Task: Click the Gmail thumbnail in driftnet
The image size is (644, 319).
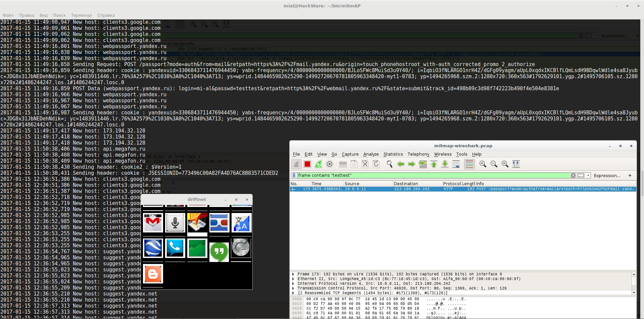Action: [153, 223]
